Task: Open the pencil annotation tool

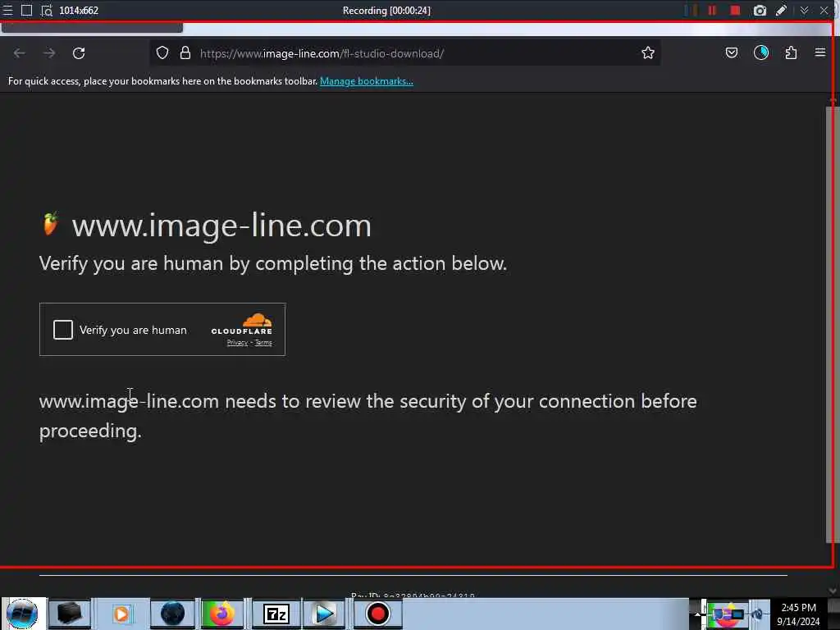Action: point(782,10)
